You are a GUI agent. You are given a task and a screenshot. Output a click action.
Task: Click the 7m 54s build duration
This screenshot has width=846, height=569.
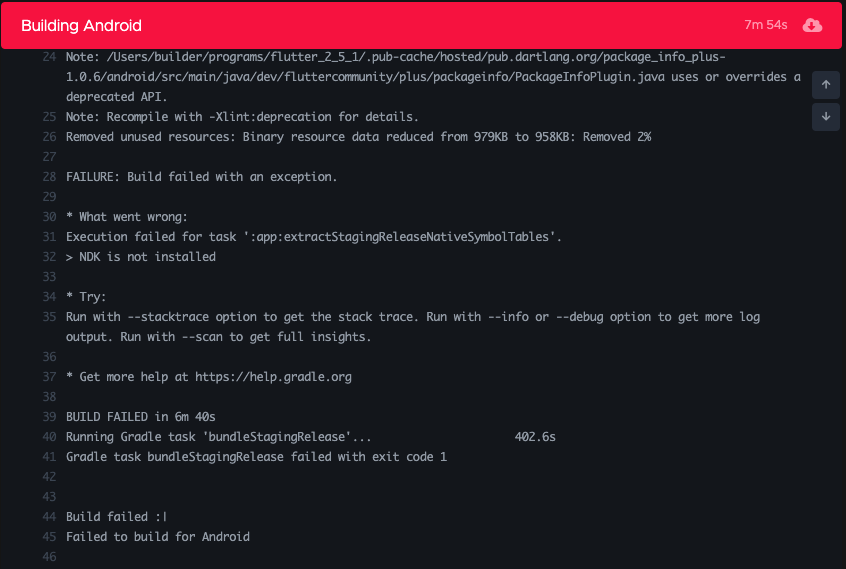click(x=765, y=25)
